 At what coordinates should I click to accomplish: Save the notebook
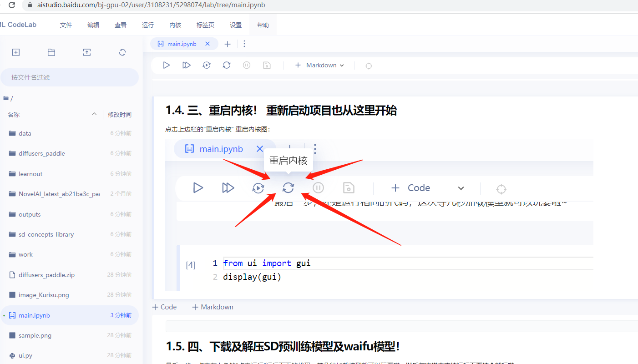[x=267, y=65]
